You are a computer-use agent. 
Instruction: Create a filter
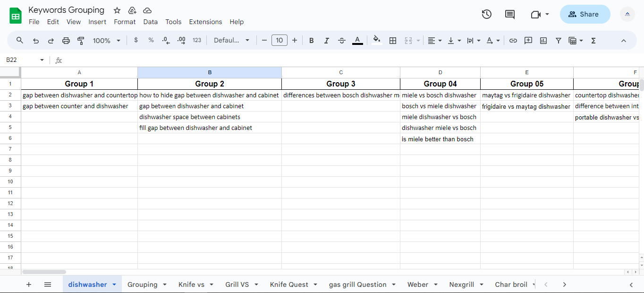559,41
